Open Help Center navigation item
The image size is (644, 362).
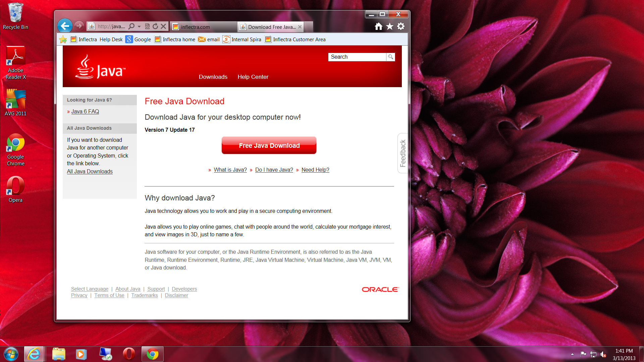pos(253,77)
